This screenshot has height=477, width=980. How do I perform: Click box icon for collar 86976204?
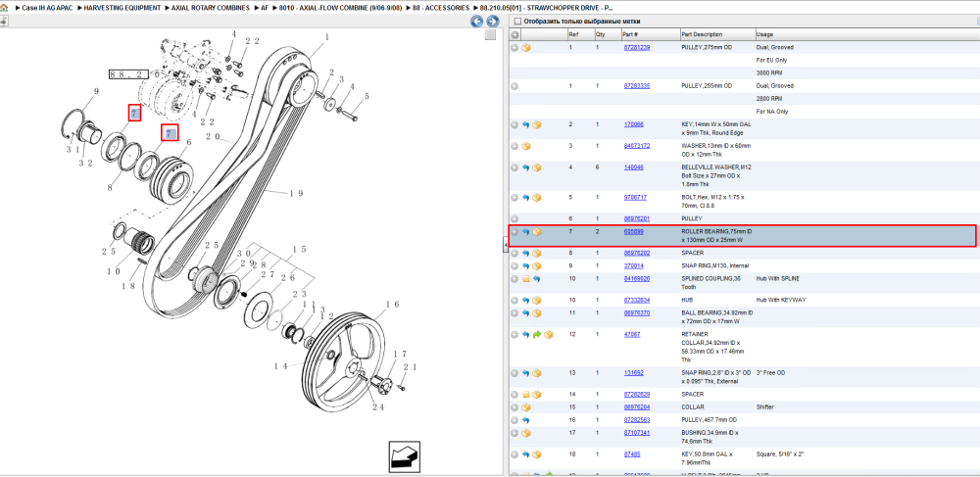click(x=526, y=407)
